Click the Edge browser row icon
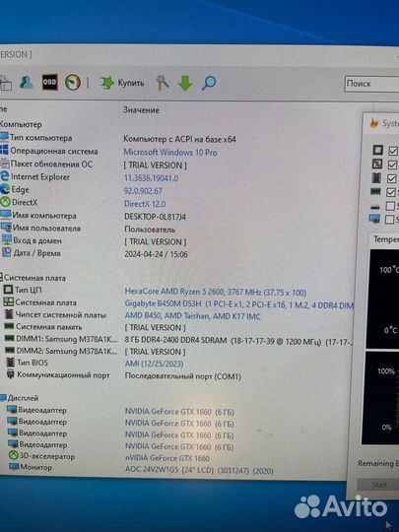399x532 pixels. point(5,189)
